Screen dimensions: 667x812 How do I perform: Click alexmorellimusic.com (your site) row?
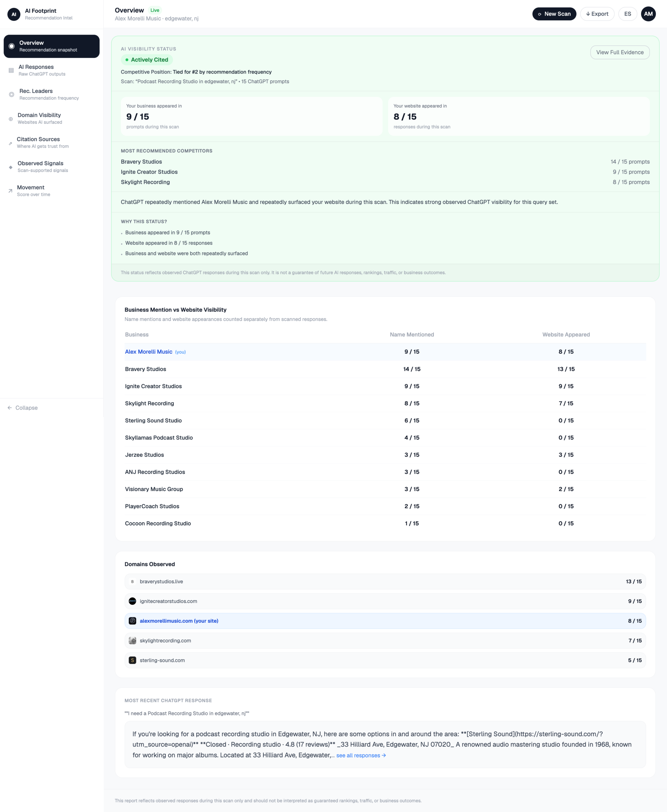[x=385, y=620]
